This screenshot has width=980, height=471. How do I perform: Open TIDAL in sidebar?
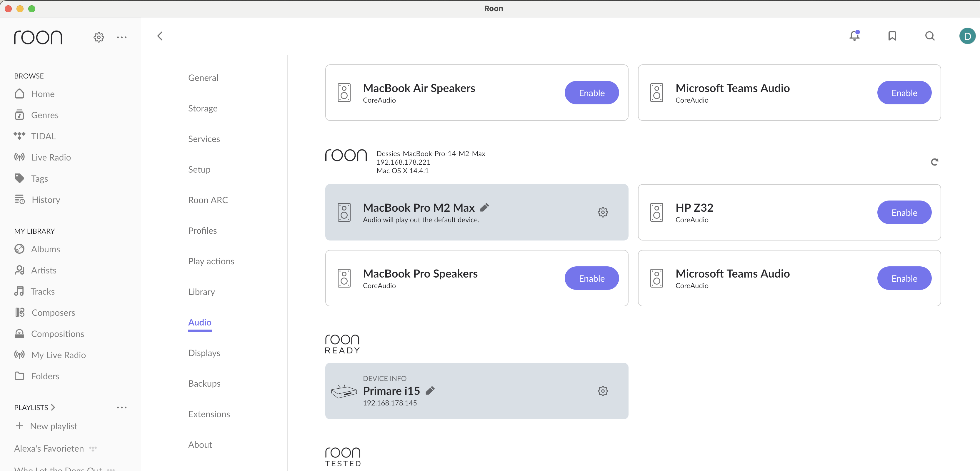click(x=35, y=136)
